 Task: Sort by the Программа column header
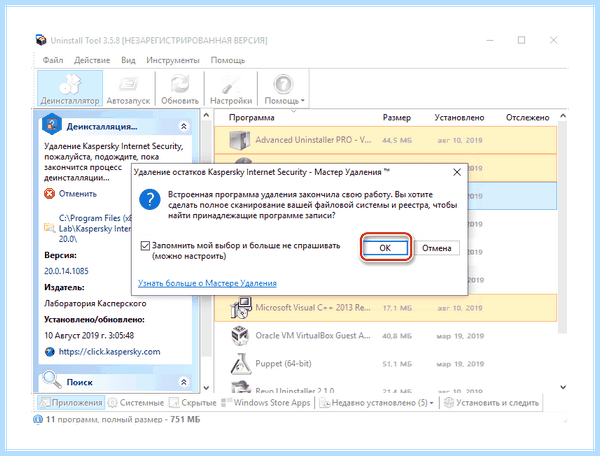pos(251,117)
